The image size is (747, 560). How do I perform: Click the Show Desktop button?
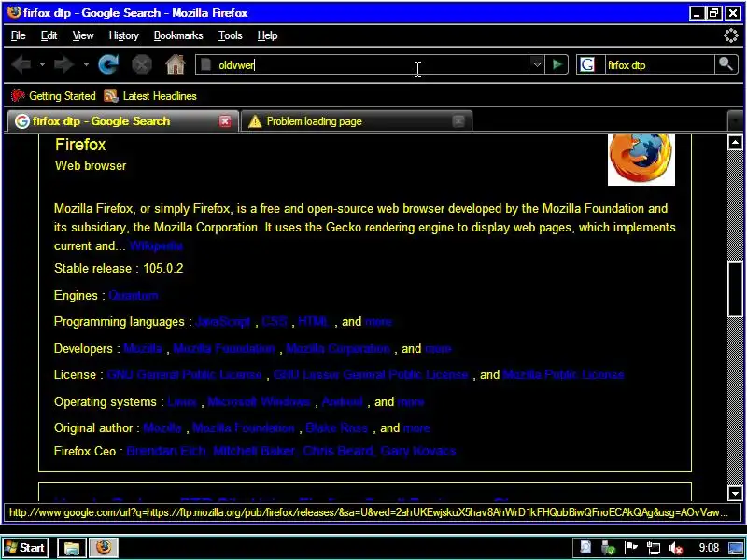(736, 548)
